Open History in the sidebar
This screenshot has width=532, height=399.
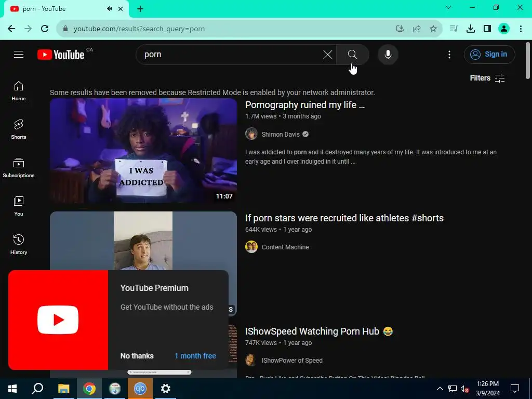tap(19, 244)
